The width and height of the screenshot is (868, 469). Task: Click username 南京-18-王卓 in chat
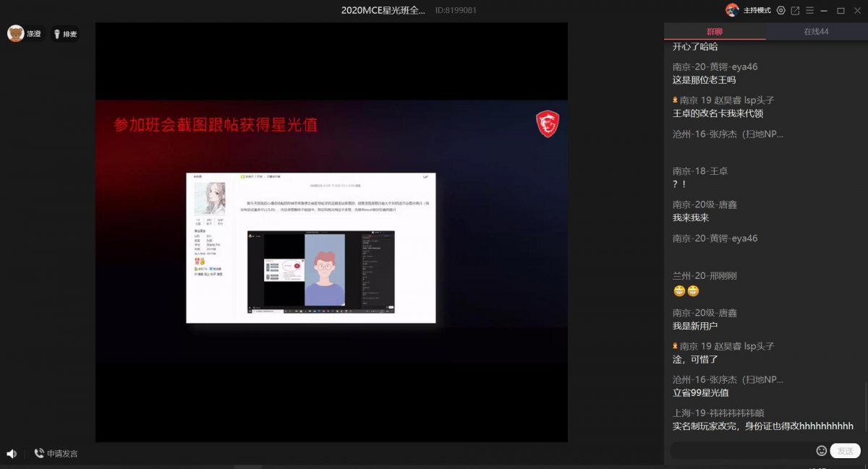tap(700, 171)
